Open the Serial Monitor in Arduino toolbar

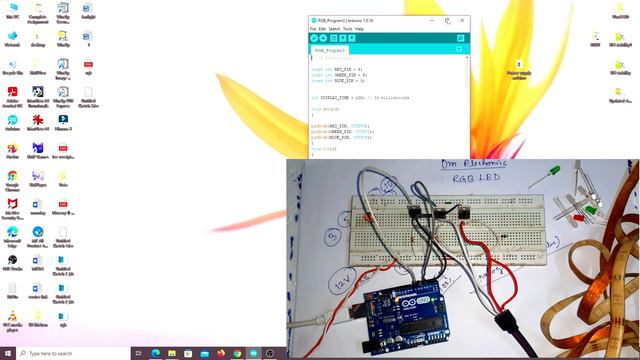[460, 38]
